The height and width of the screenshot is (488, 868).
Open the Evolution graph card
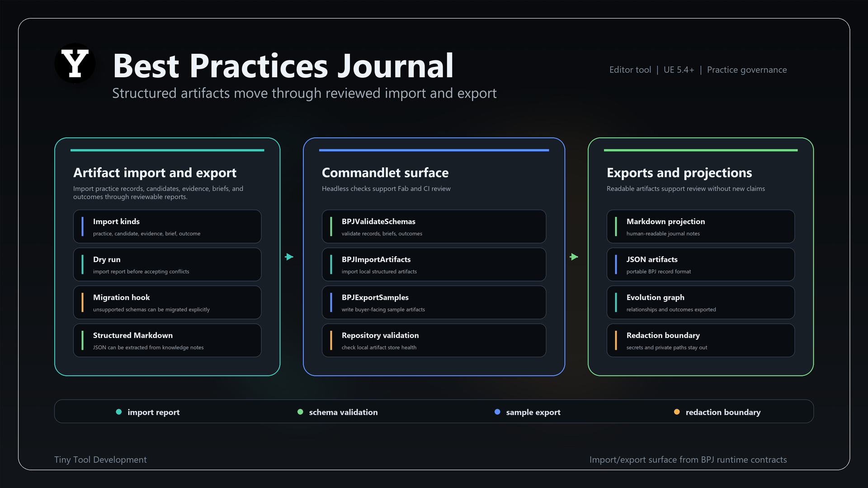coord(701,302)
